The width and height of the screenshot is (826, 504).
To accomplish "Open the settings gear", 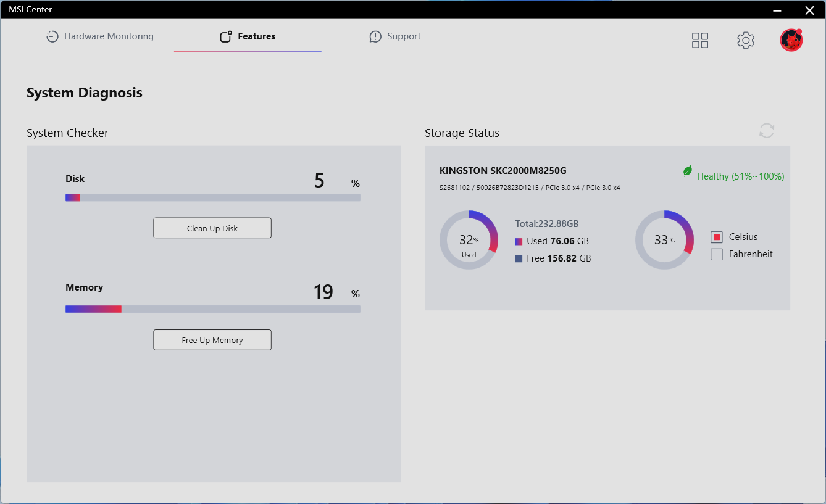I will [x=746, y=41].
